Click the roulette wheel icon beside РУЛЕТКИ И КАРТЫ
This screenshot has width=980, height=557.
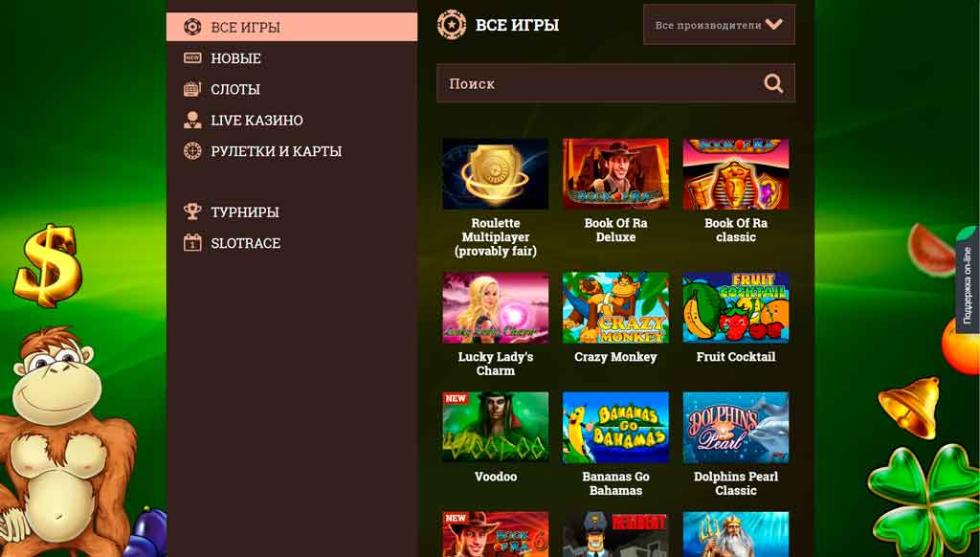[x=192, y=151]
